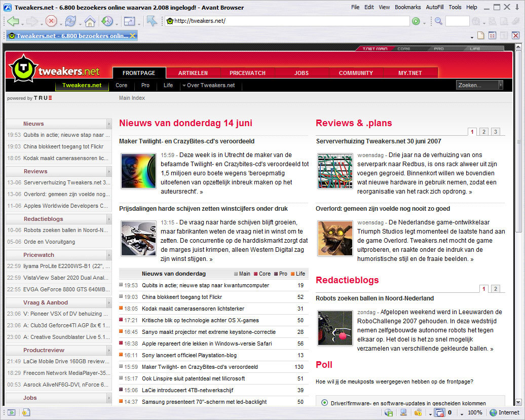Click the Zoeken site search field
The width and height of the screenshot is (525, 420).
(x=477, y=85)
